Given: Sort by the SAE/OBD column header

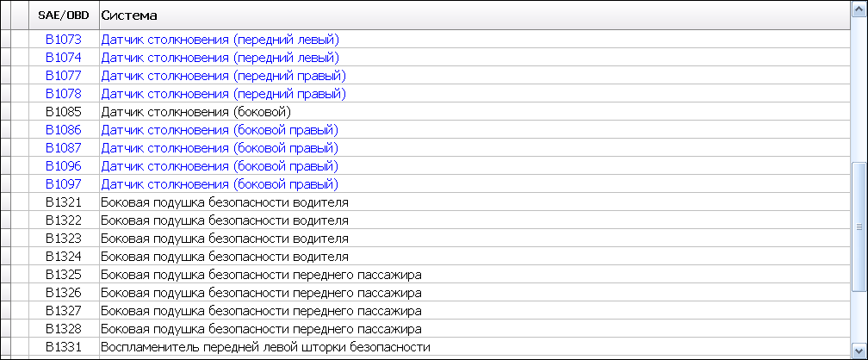Looking at the screenshot, I should tap(64, 16).
